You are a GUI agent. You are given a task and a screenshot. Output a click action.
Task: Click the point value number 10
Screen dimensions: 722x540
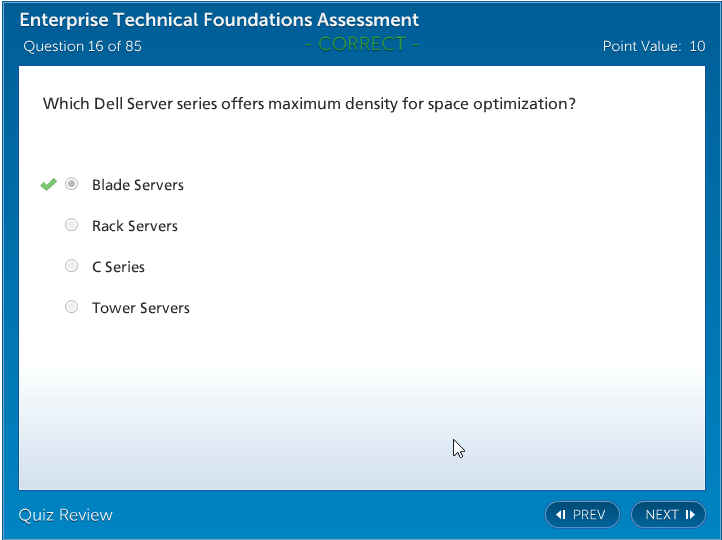697,46
